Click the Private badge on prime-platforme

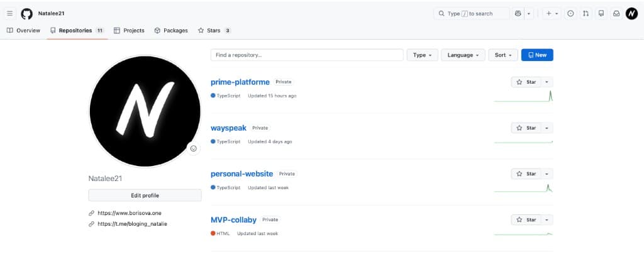pos(284,82)
